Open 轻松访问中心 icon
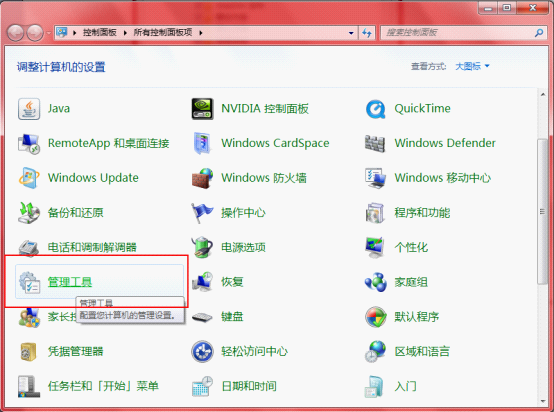Image resolution: width=554 pixels, height=412 pixels. (202, 352)
